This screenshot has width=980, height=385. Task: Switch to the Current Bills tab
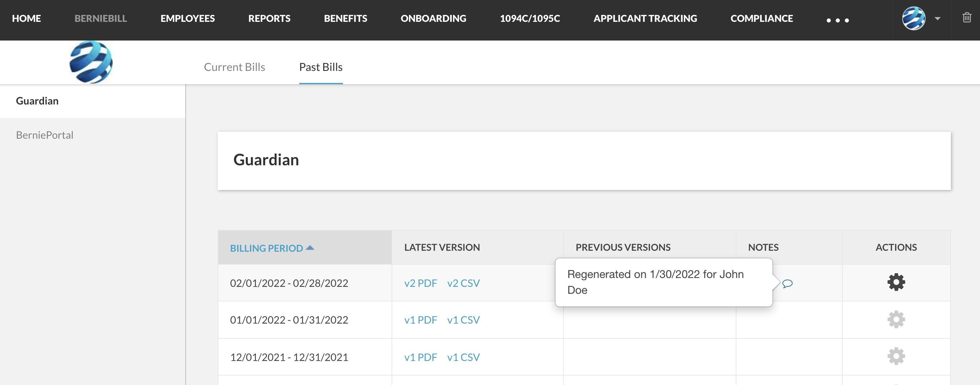coord(234,67)
